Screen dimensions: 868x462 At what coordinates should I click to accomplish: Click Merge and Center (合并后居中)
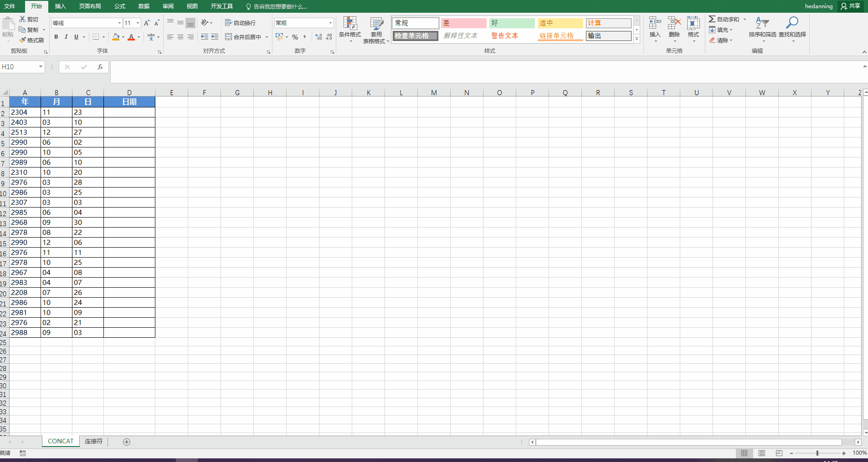tap(243, 37)
